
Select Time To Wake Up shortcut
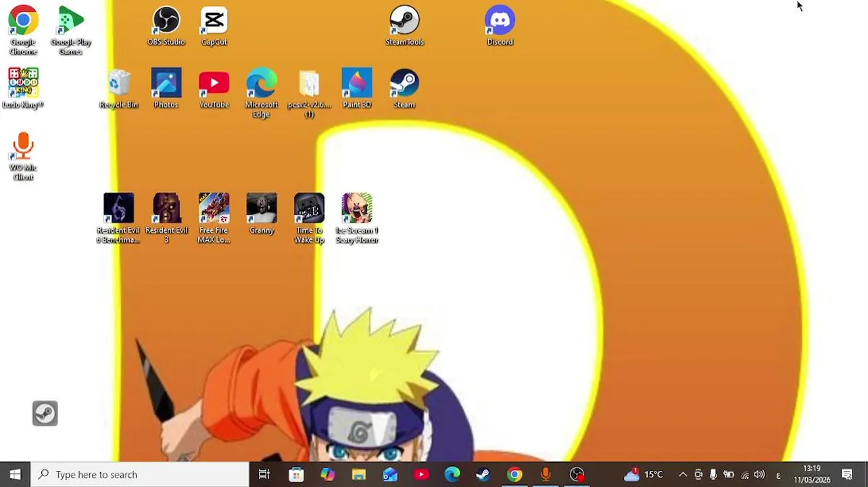[x=309, y=218]
